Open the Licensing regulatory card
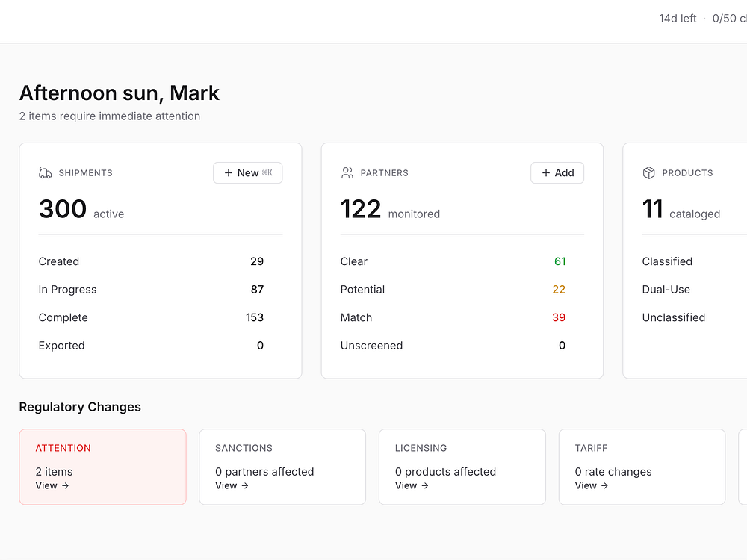 (x=462, y=467)
